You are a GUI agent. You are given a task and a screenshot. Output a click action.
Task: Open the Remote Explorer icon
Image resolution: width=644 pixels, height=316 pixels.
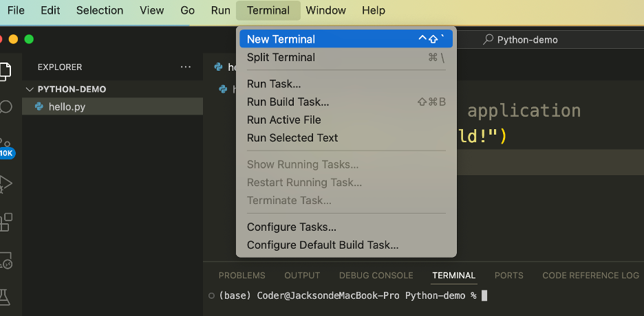pyautogui.click(x=6, y=260)
